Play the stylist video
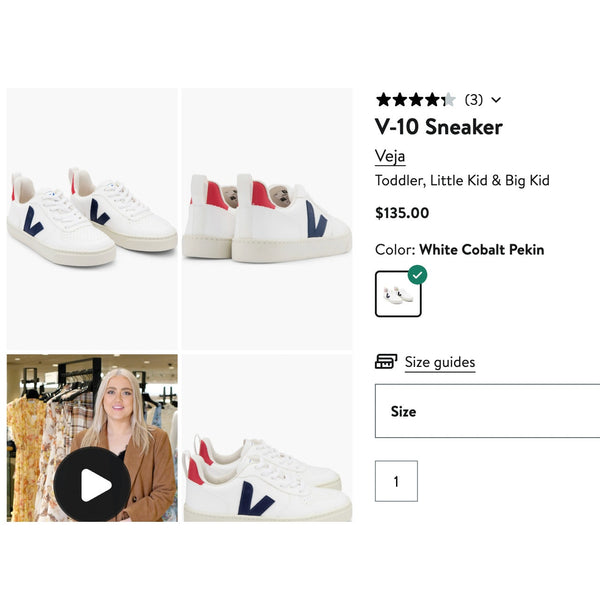600x600 pixels. tap(92, 484)
